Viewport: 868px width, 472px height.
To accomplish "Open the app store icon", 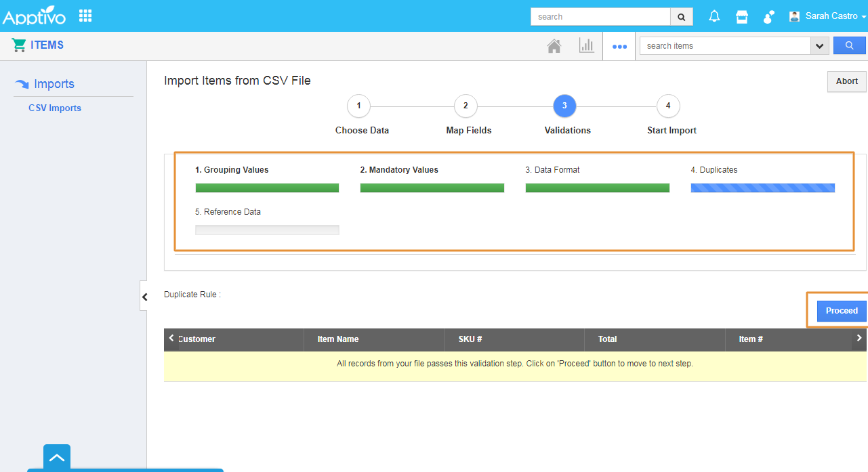I will tap(742, 16).
